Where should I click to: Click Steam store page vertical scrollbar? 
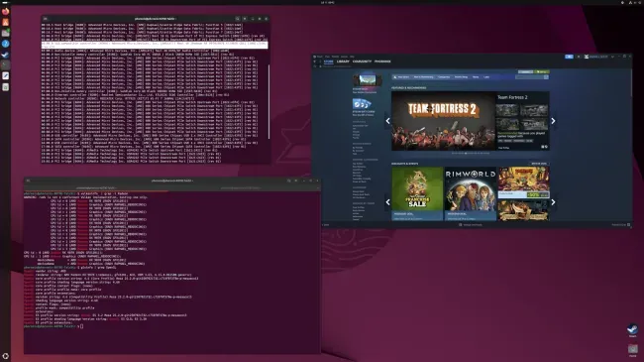[x=631, y=82]
